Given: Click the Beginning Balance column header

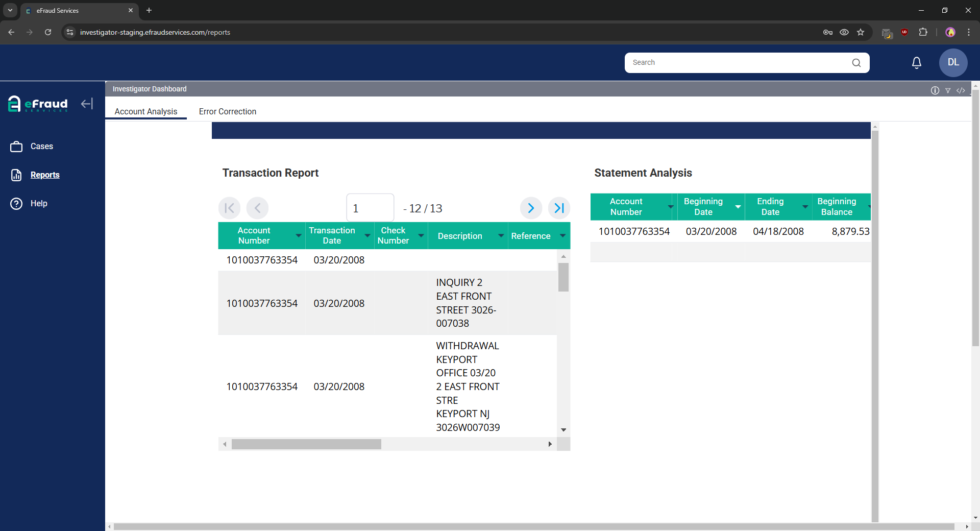Looking at the screenshot, I should (x=837, y=207).
